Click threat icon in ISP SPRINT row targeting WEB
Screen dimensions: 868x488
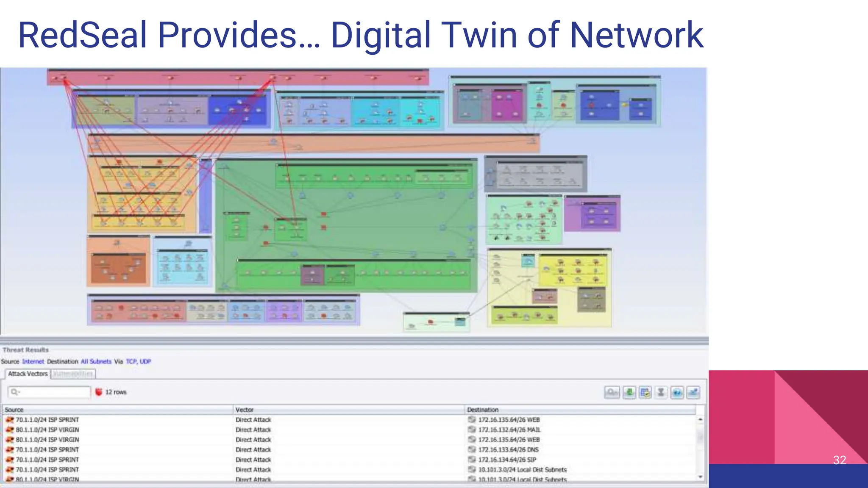[10, 420]
